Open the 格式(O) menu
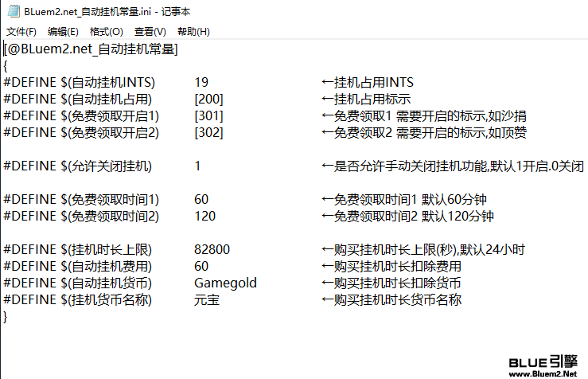The image size is (588, 379). 107,32
